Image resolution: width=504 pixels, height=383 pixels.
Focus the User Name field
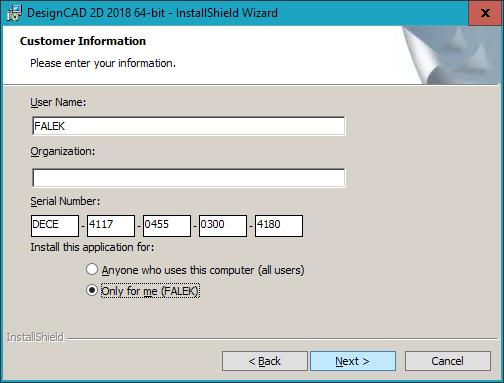click(x=189, y=126)
